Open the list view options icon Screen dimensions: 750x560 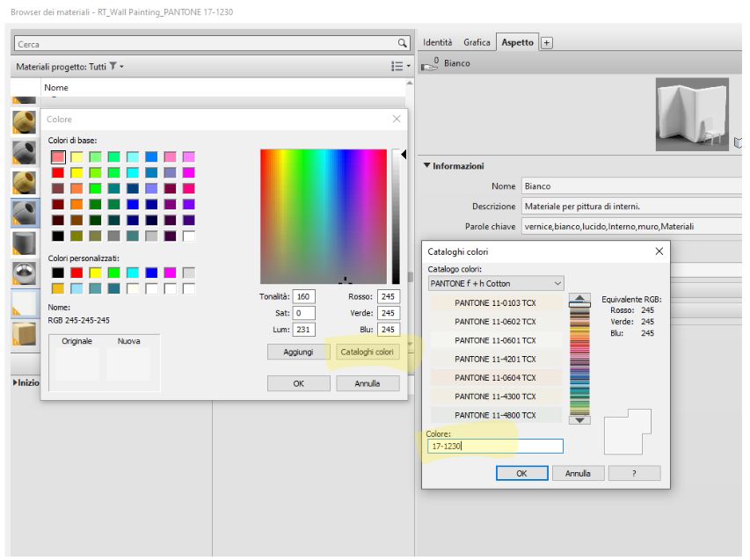click(397, 66)
